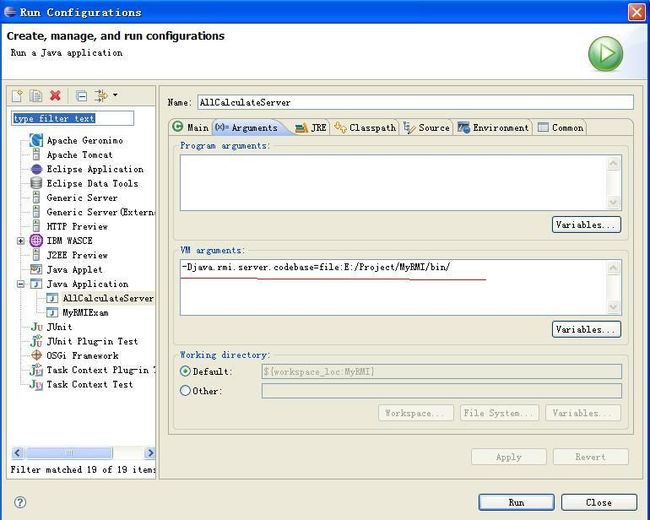This screenshot has height=520, width=650.
Task: Select MyRMIExam in the tree
Action: tap(85, 313)
